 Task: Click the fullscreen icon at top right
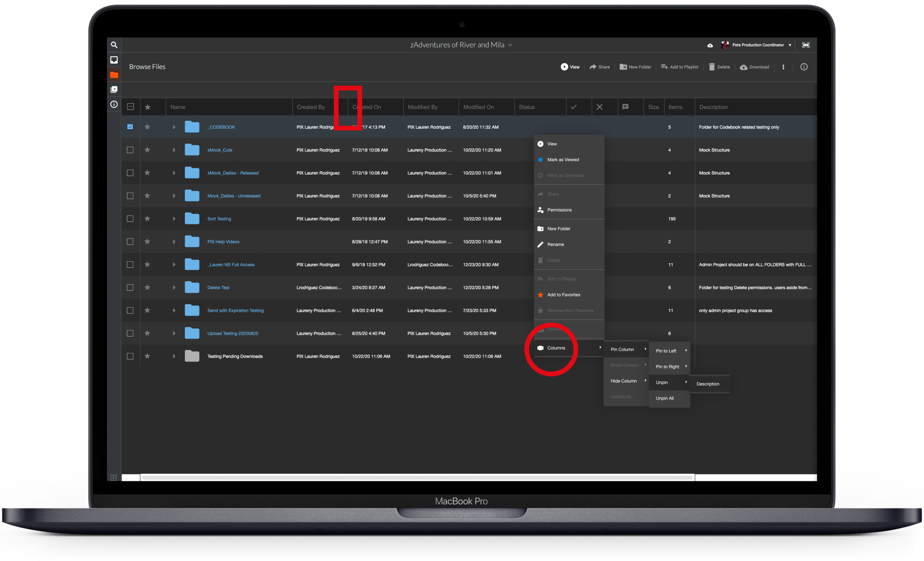(806, 45)
